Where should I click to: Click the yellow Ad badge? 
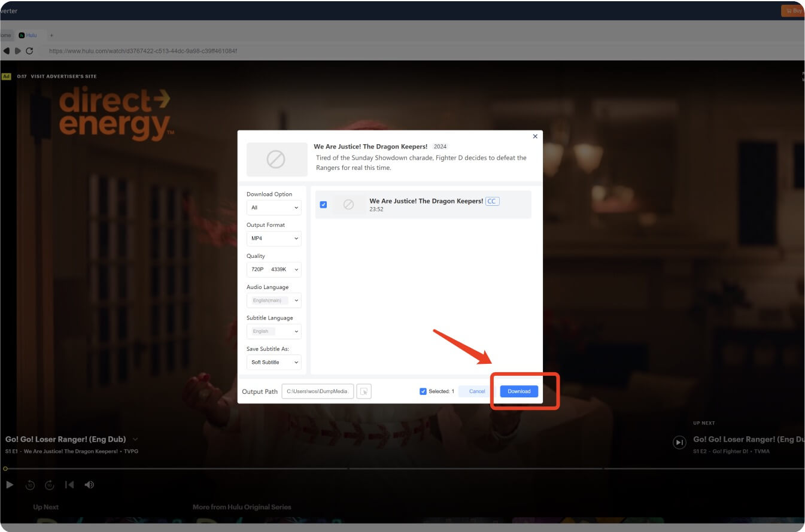click(6, 77)
